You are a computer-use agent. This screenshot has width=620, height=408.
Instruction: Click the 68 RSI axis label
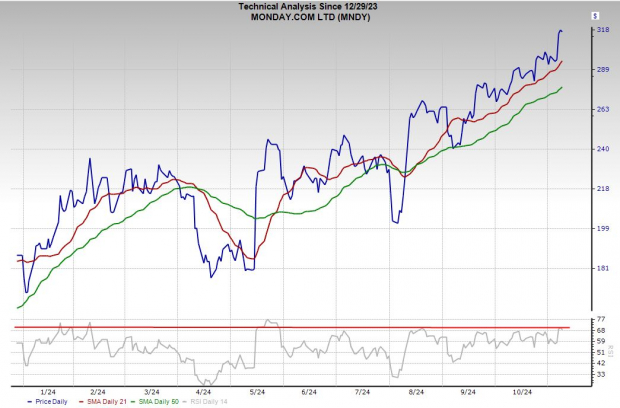(601, 330)
